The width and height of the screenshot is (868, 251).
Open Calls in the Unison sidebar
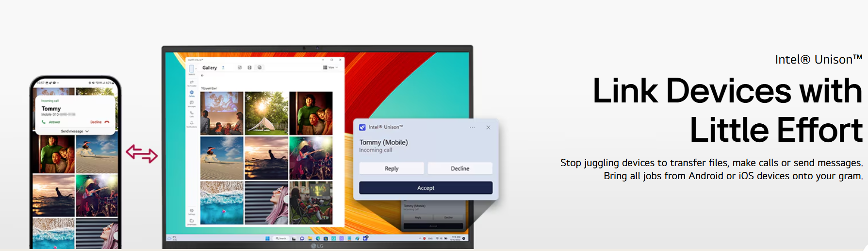[x=192, y=114]
